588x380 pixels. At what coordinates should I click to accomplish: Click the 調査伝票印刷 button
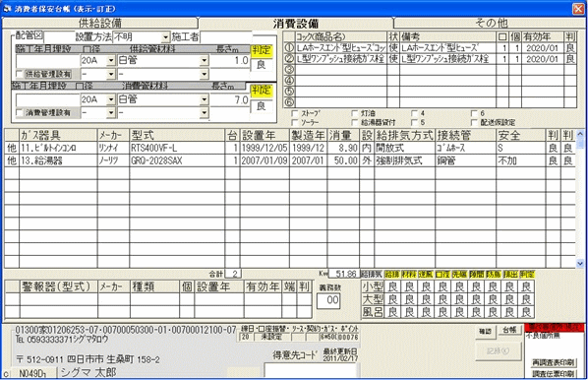[x=554, y=374]
